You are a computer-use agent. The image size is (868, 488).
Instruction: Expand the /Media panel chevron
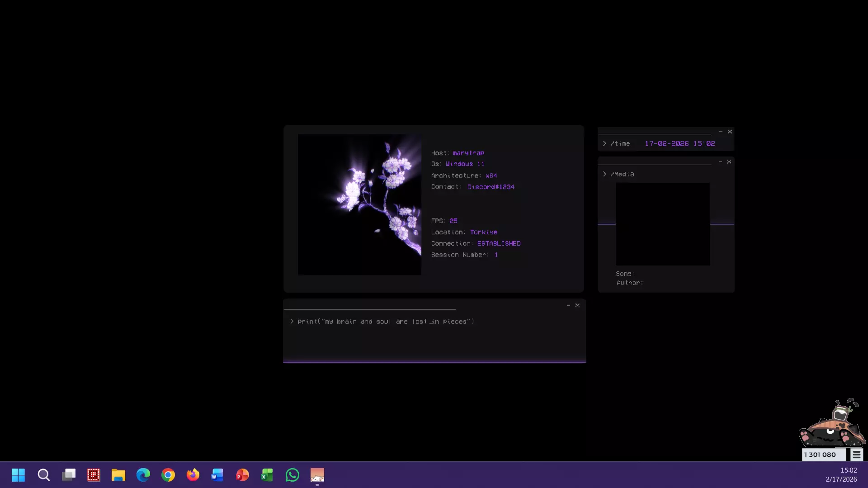[604, 174]
